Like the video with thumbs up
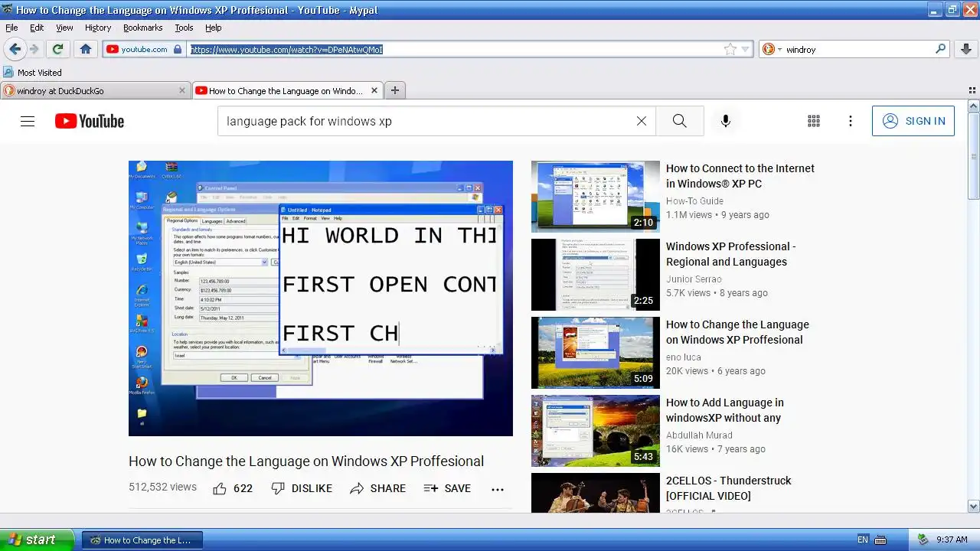The image size is (980, 551). click(x=233, y=488)
